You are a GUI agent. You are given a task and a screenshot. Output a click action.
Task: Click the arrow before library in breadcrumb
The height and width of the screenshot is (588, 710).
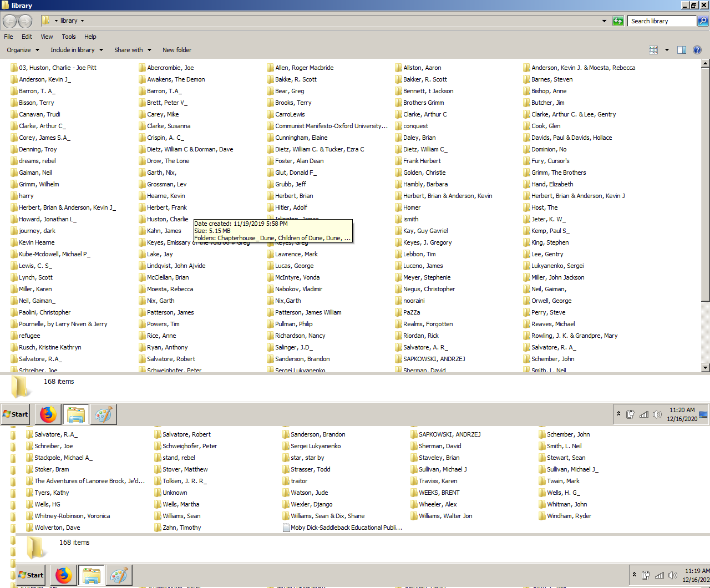tap(56, 21)
